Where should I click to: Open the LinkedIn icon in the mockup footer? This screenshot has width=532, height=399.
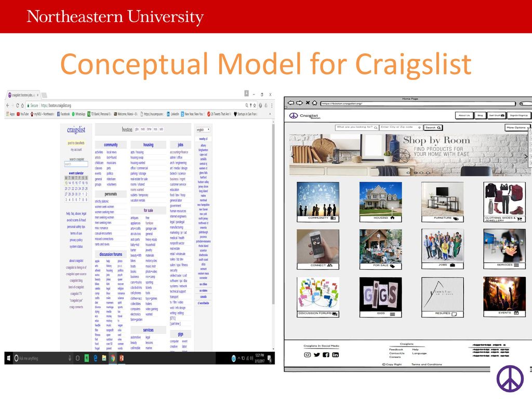click(x=336, y=354)
